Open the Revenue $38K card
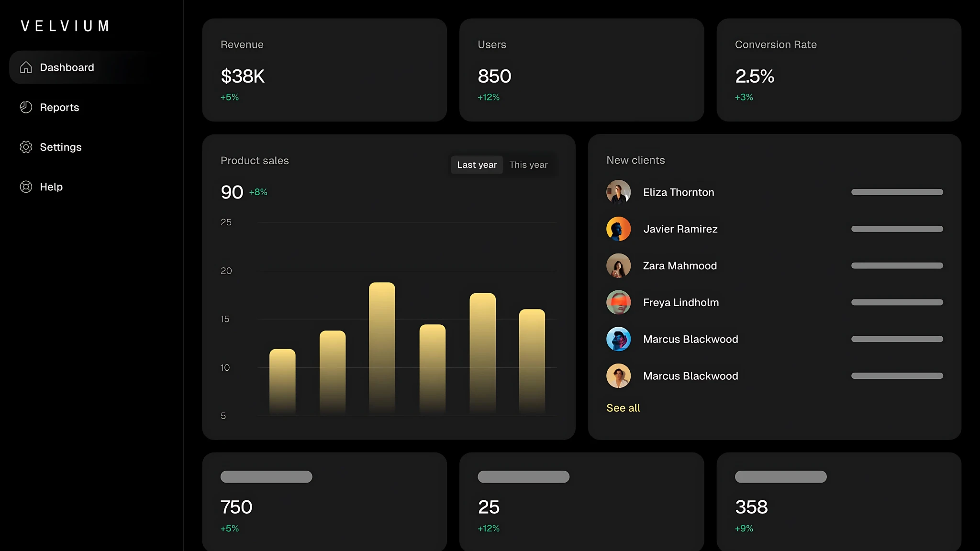 324,70
